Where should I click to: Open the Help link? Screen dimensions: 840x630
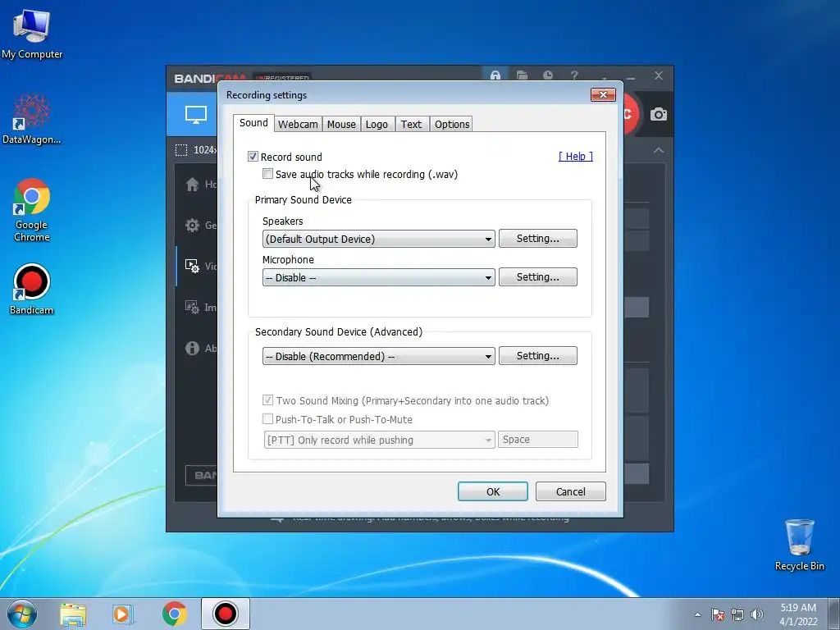[x=575, y=157]
